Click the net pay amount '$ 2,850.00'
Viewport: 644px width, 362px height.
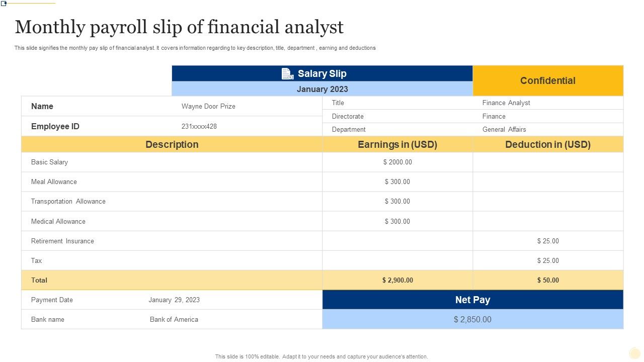(x=472, y=319)
